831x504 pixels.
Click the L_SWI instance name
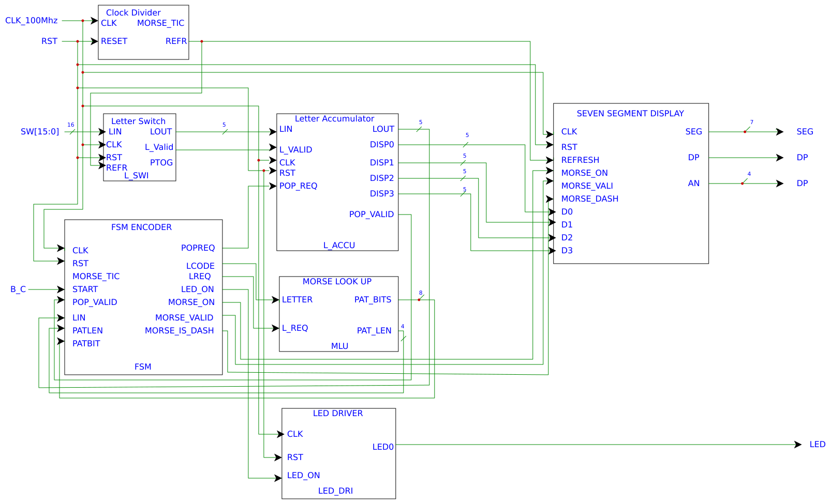point(136,176)
